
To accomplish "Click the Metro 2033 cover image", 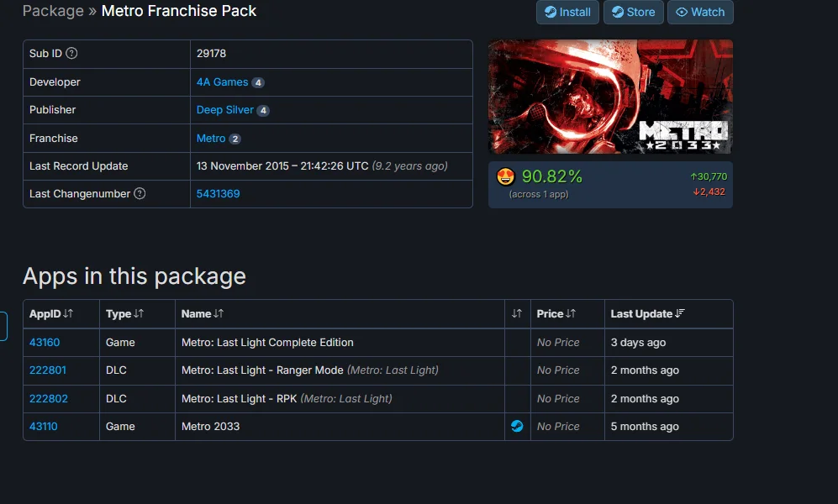I will pos(610,97).
